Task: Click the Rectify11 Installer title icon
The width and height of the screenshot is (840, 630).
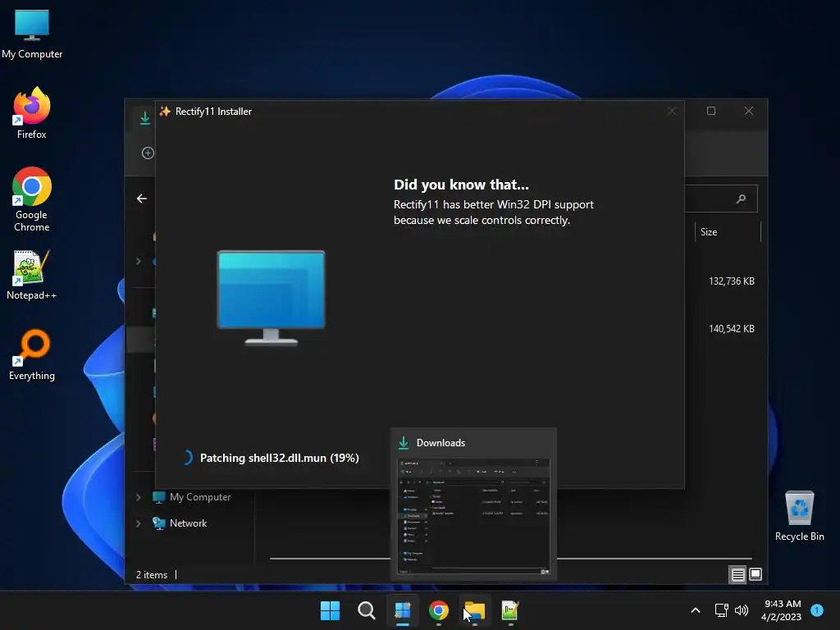Action: click(x=165, y=112)
